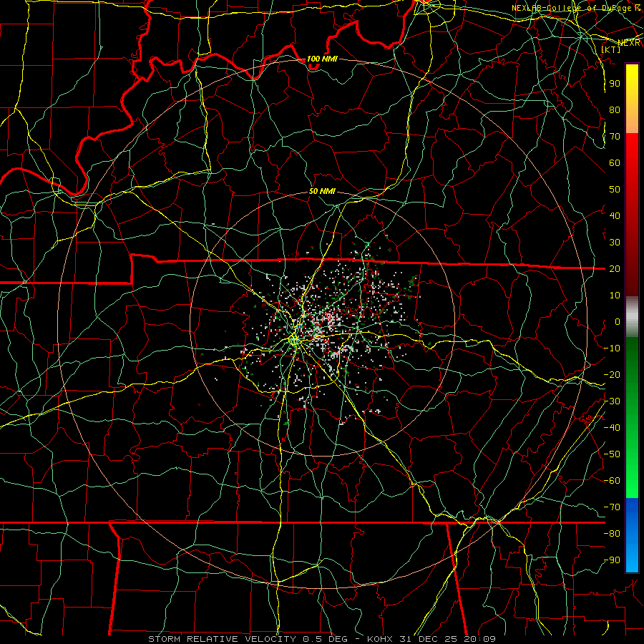The width and height of the screenshot is (644, 644).
Task: Click the KT units label above color scale
Action: click(x=611, y=49)
